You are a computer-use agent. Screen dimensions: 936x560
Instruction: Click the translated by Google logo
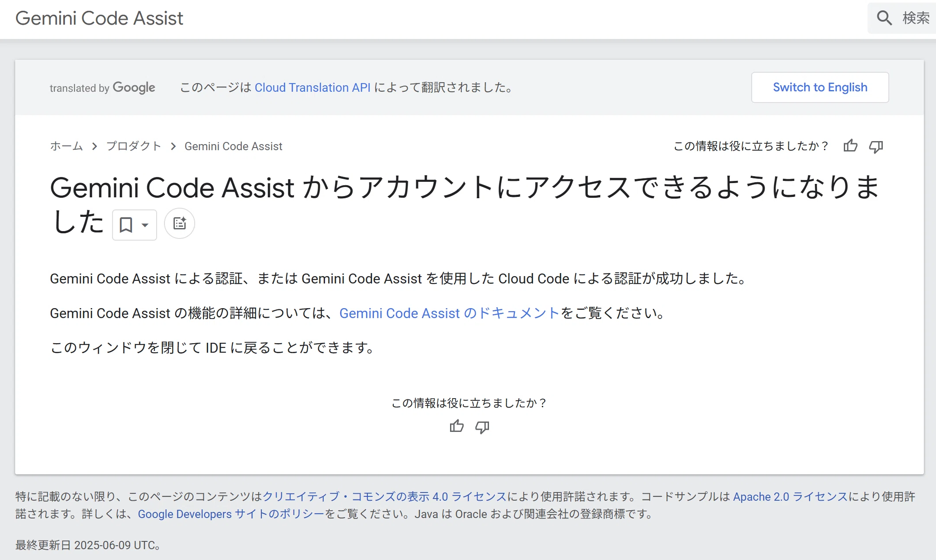102,87
